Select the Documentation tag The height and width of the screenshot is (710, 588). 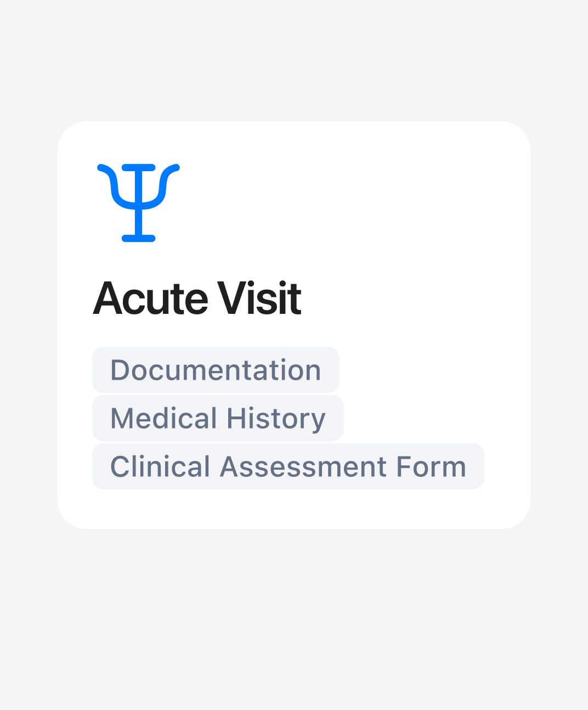point(216,370)
